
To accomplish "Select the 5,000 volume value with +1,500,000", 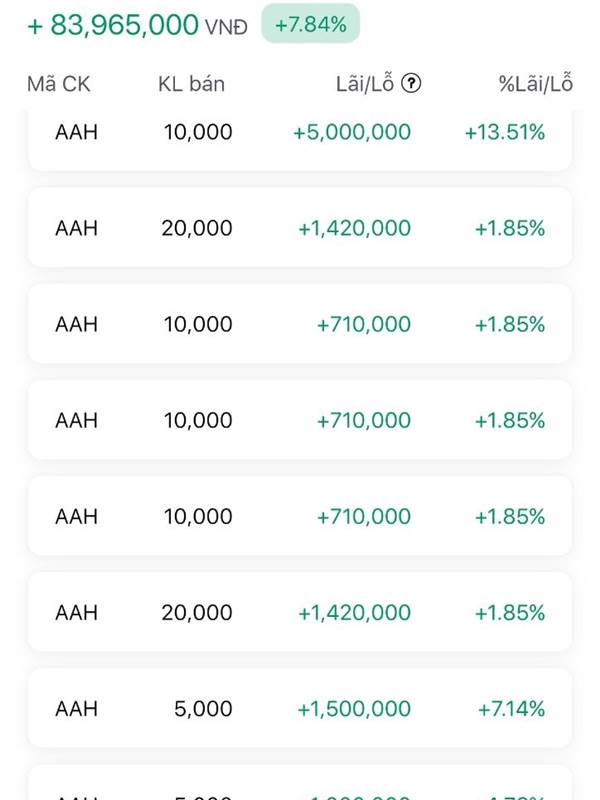I will pyautogui.click(x=203, y=709).
